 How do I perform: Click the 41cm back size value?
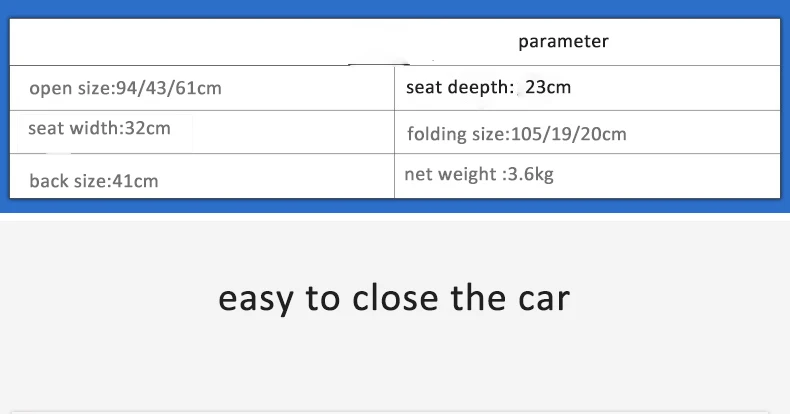[135, 181]
